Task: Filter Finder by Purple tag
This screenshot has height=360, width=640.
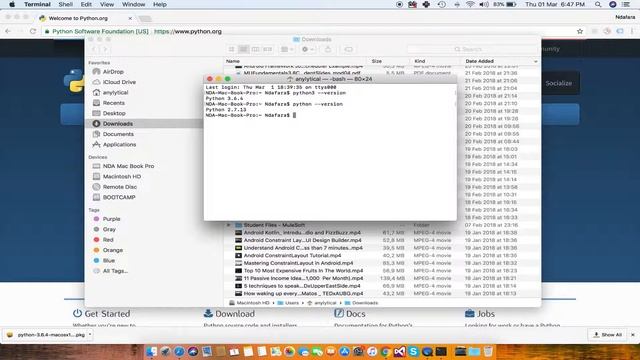Action: [107, 219]
